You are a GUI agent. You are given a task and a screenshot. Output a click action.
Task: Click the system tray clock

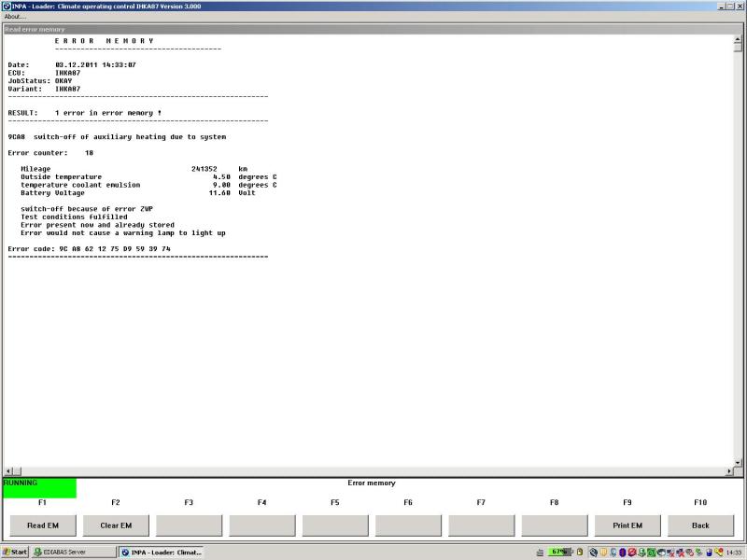pos(734,553)
